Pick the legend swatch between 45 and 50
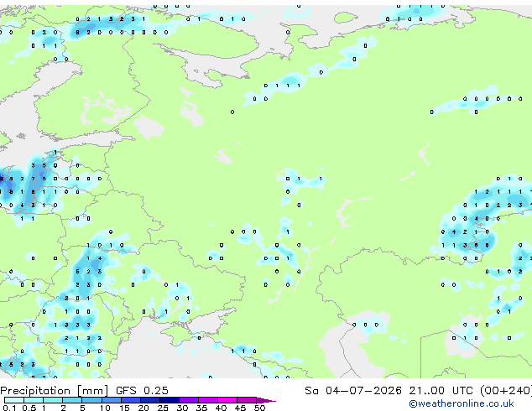The image size is (532, 411). (247, 400)
